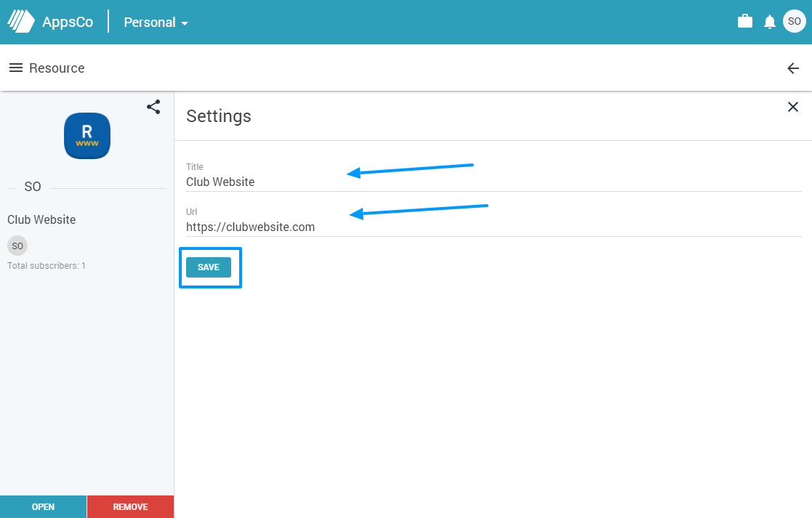Remove the Club Website resource
Viewport: 812px width, 518px height.
pyautogui.click(x=131, y=506)
